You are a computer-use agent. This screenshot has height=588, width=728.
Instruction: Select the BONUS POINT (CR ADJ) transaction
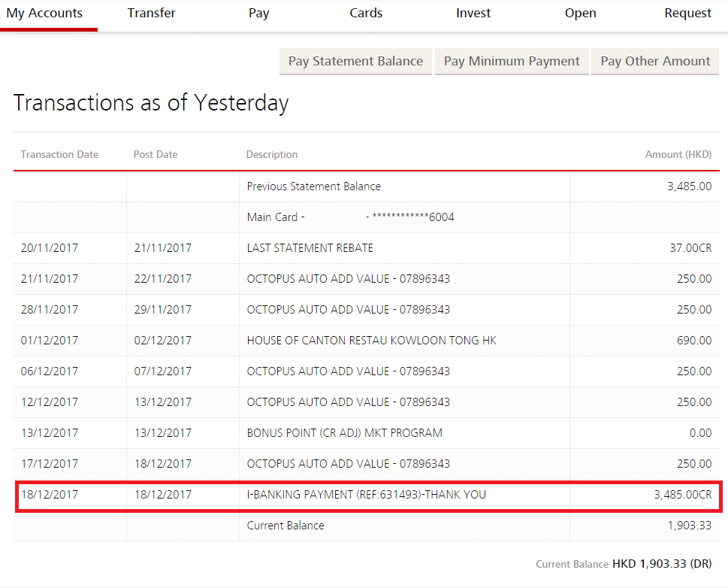click(344, 433)
